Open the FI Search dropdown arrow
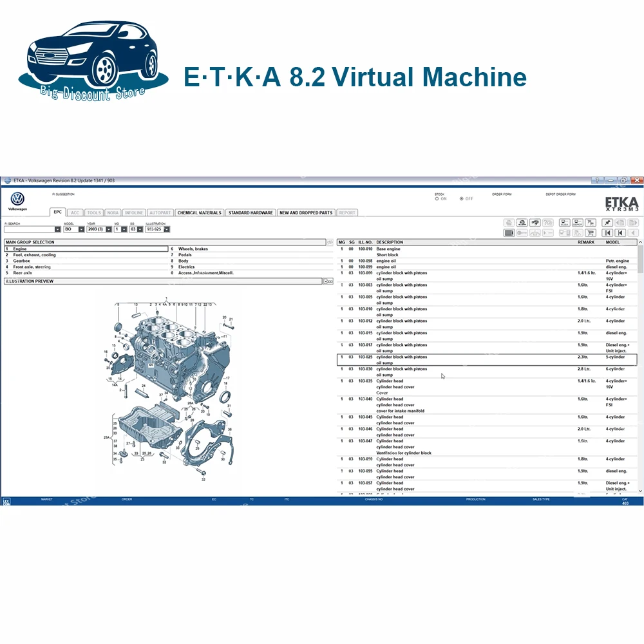The image size is (644, 644). (57, 229)
